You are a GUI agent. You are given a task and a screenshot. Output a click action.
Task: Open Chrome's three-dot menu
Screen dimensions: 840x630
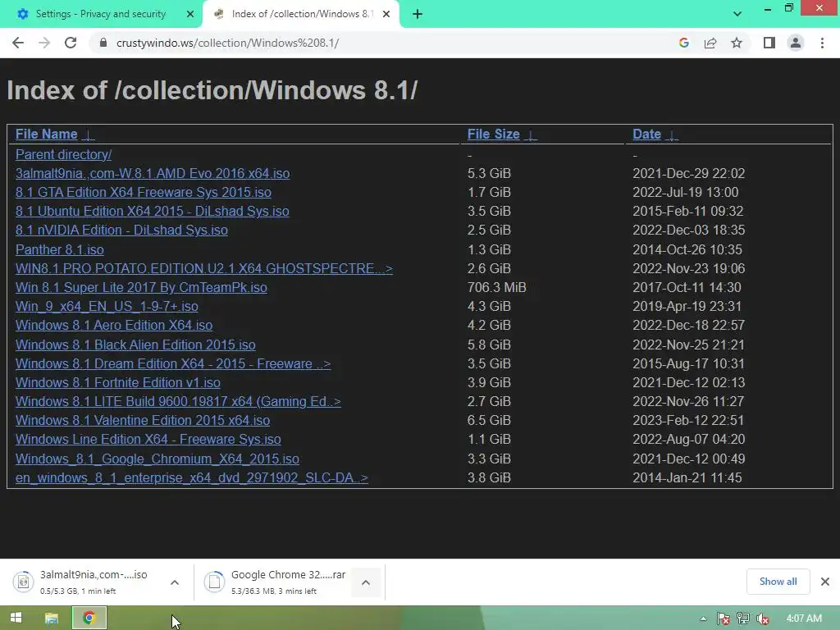pos(822,43)
